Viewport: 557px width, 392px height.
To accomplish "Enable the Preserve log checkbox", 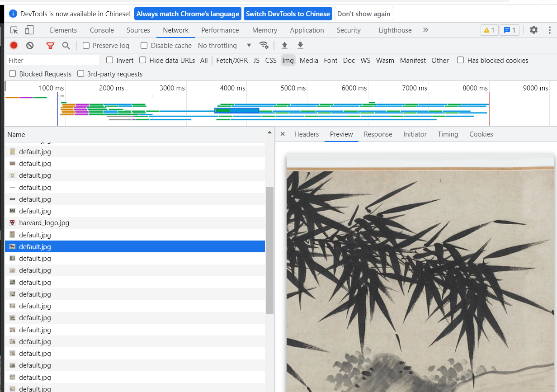I will [x=86, y=45].
